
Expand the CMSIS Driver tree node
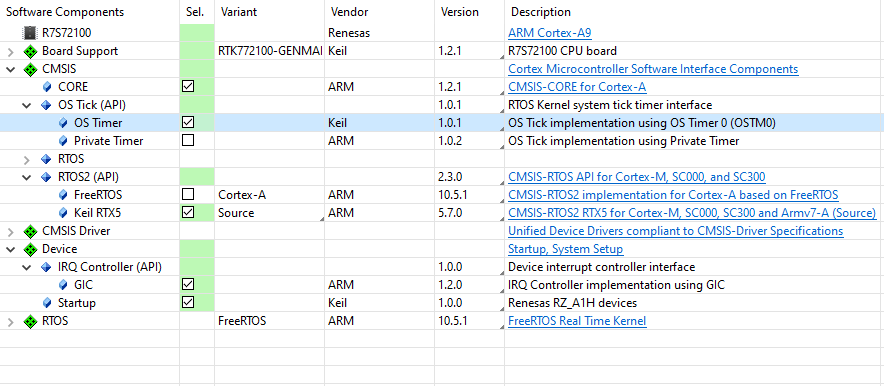click(10, 232)
